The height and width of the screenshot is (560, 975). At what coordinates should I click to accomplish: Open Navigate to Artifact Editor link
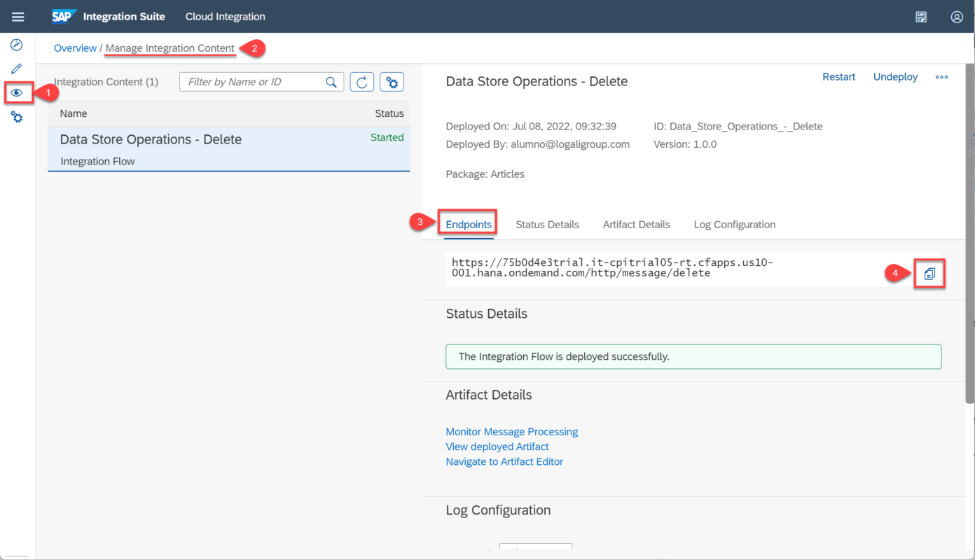(504, 462)
